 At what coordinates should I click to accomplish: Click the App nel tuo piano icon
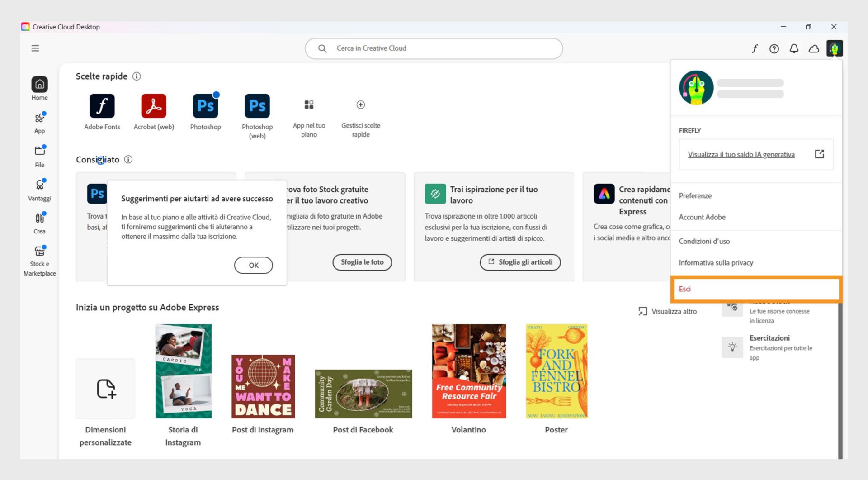(x=309, y=105)
